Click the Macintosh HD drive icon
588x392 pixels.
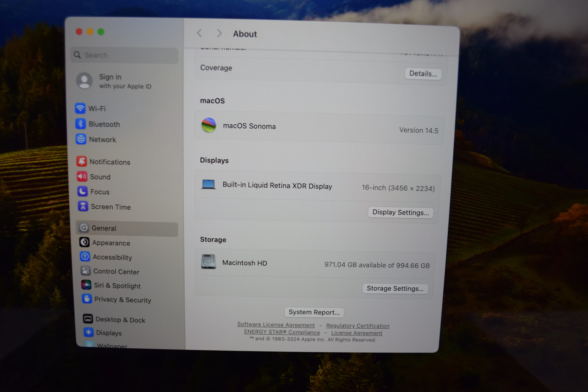[x=209, y=262]
